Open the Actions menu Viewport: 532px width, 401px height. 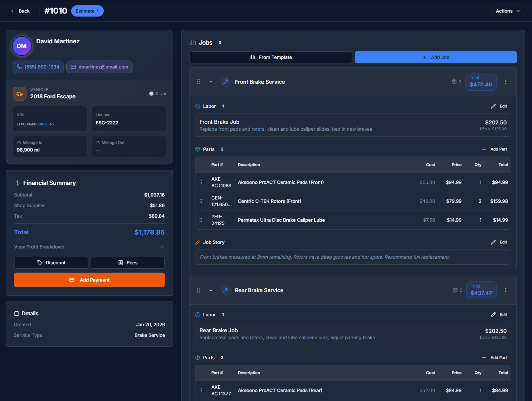(508, 11)
